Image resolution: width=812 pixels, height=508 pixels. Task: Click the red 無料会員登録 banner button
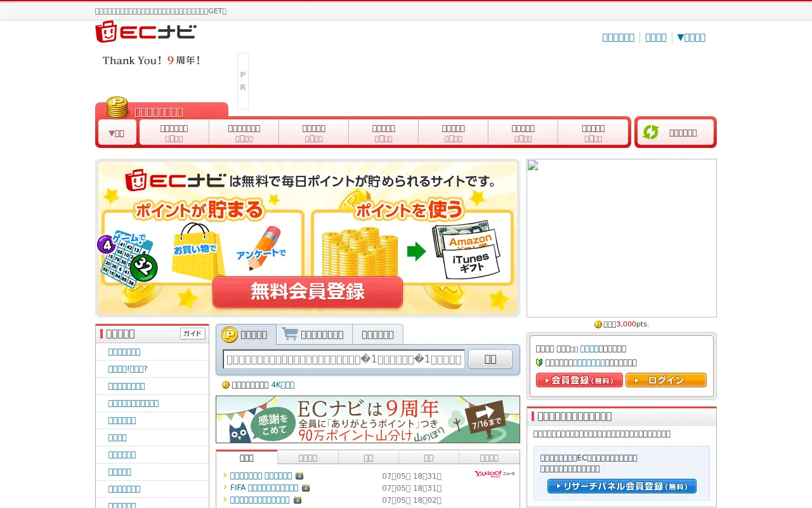308,292
